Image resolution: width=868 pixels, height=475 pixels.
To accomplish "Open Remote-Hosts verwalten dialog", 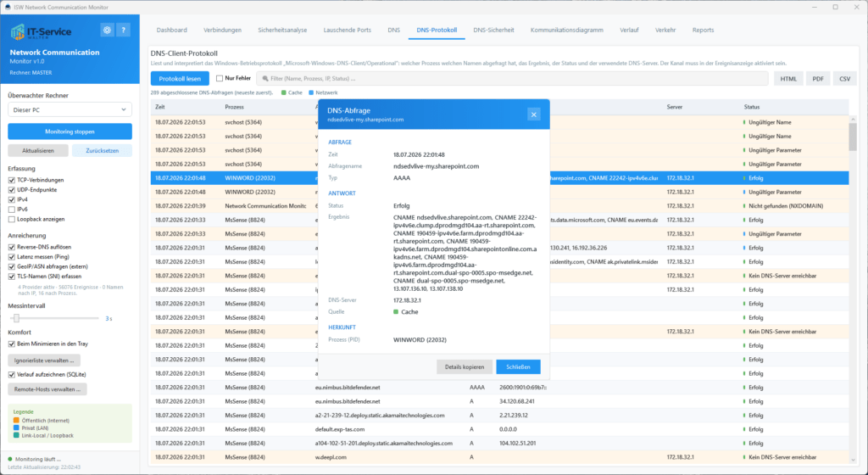I will point(47,389).
